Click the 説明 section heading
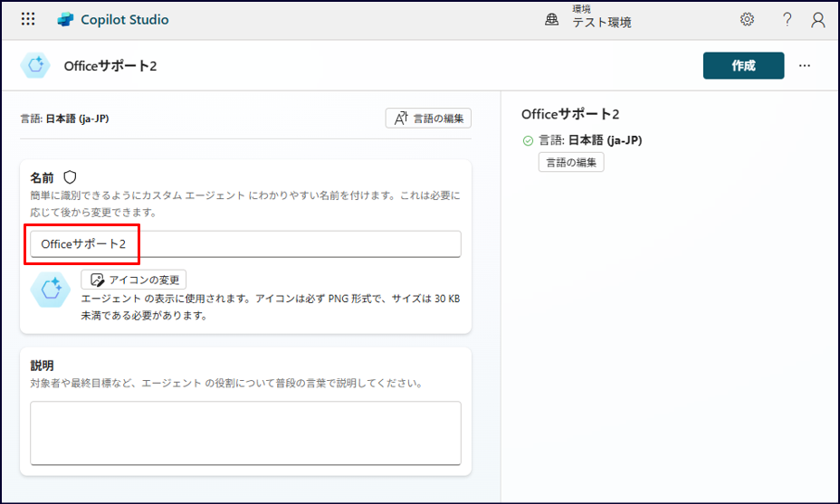Viewport: 840px width, 504px height. click(42, 366)
